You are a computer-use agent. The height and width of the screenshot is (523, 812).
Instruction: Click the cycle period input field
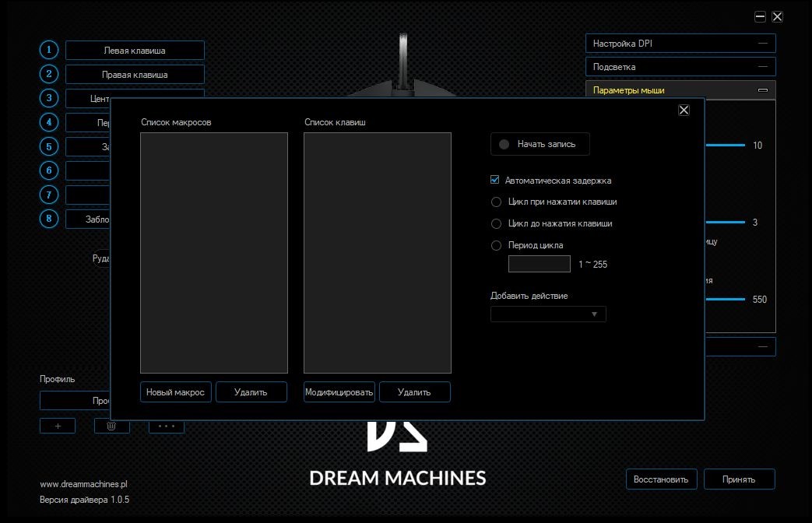(x=539, y=264)
